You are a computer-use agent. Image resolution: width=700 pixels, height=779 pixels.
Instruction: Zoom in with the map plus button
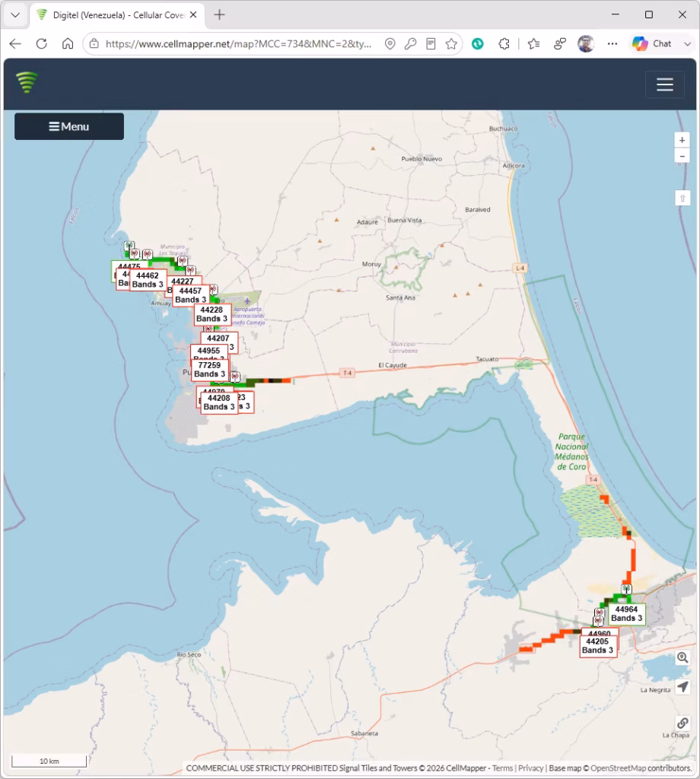[x=682, y=140]
